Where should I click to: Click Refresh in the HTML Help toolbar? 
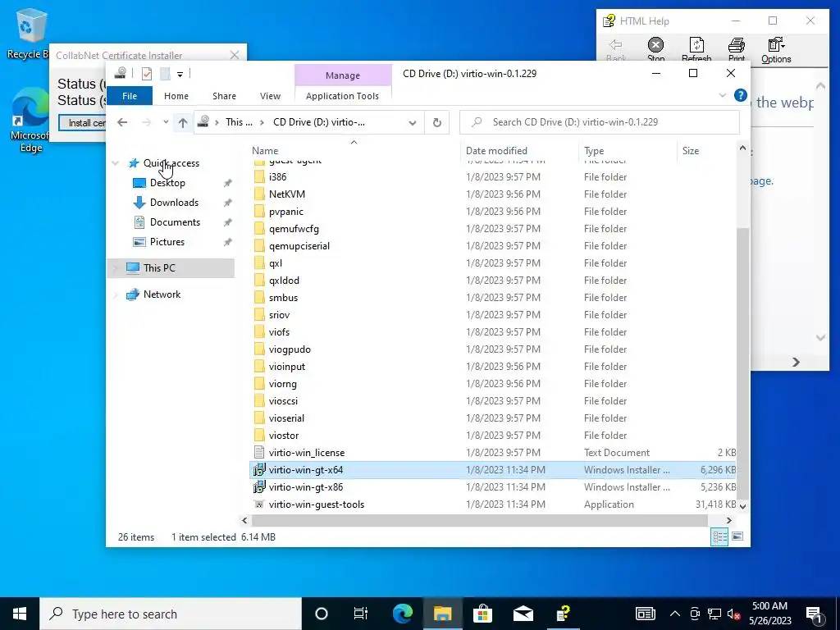(696, 49)
